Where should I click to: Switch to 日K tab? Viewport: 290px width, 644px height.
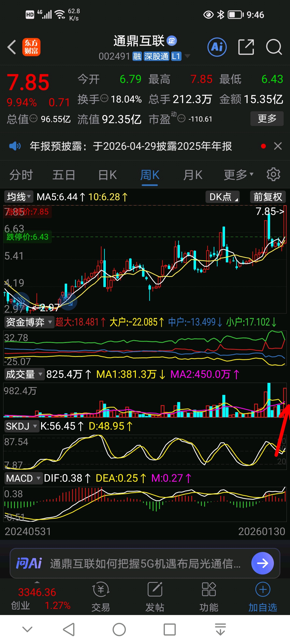pyautogui.click(x=107, y=175)
